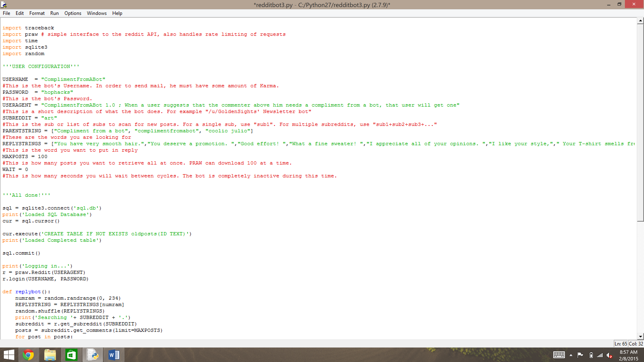Screen dimensions: 644x362
Task: Open the volume speaker tray icon
Action: 609,355
